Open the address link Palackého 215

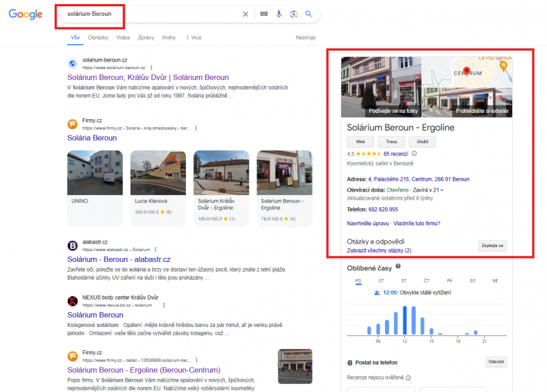418,179
